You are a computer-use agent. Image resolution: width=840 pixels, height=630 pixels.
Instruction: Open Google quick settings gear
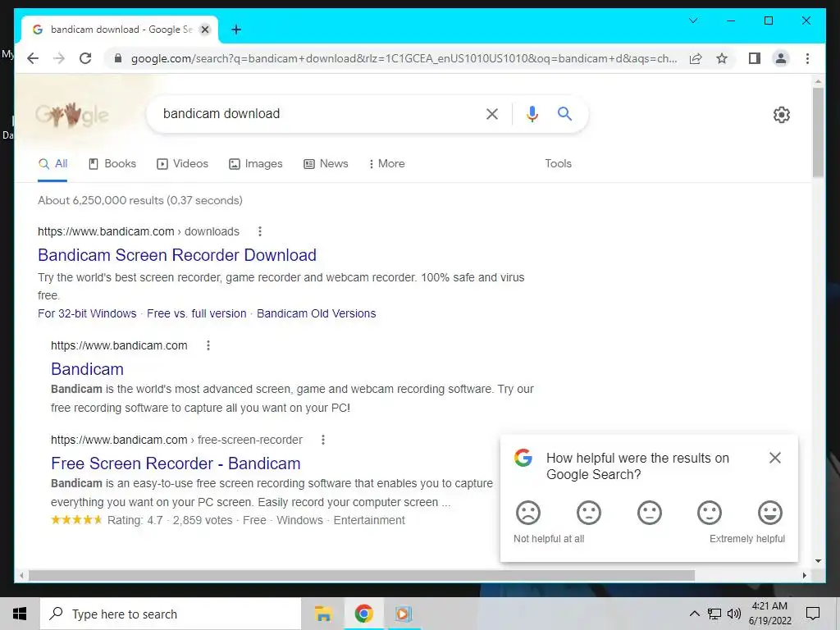[x=782, y=115]
